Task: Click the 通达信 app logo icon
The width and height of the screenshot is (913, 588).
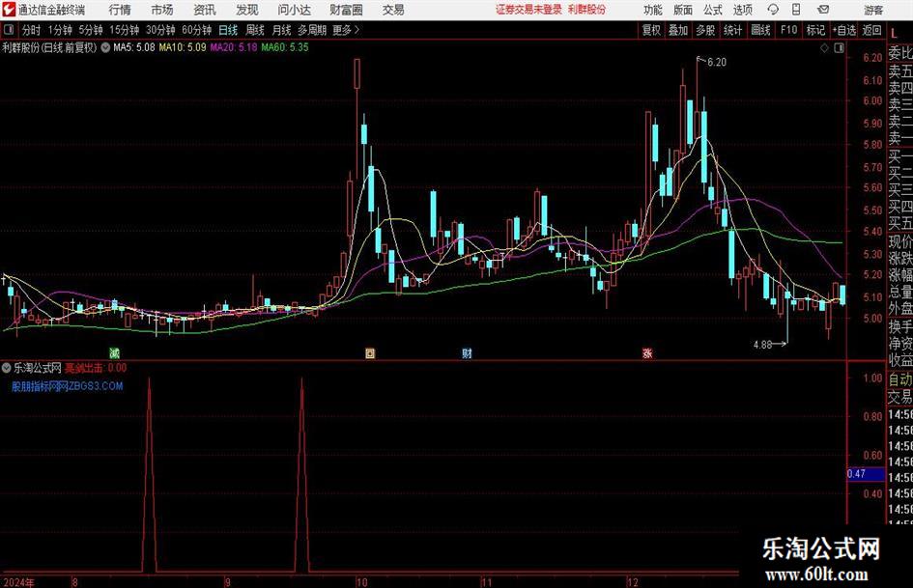Action: click(8, 10)
